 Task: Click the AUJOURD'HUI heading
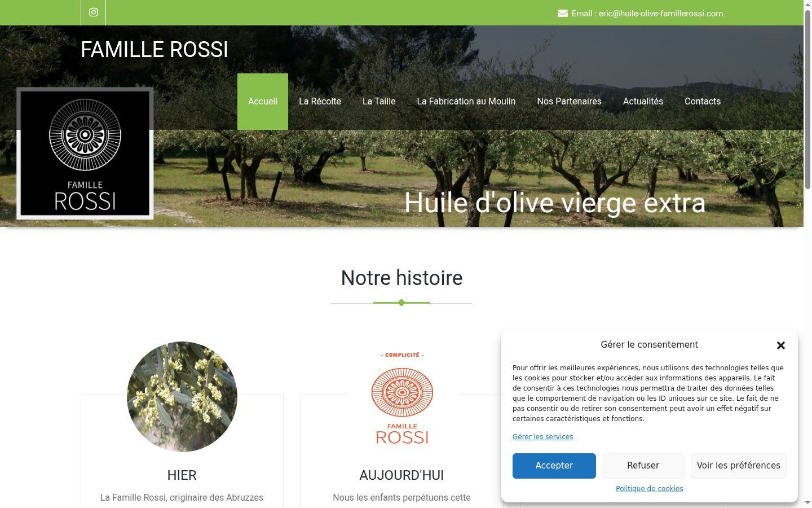point(402,475)
